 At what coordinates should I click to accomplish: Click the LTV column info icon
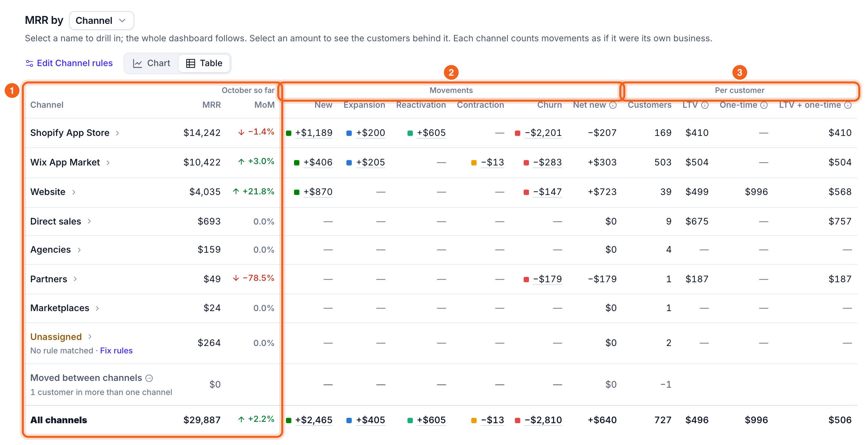[705, 105]
